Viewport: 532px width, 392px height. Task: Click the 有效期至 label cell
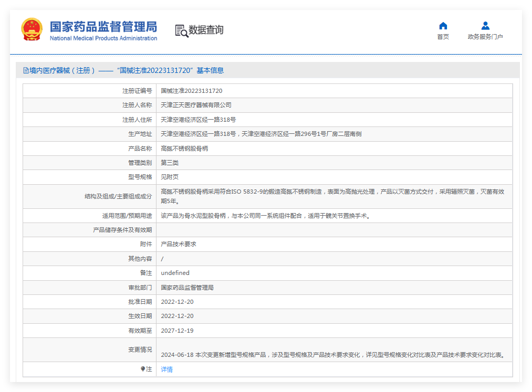coord(90,331)
